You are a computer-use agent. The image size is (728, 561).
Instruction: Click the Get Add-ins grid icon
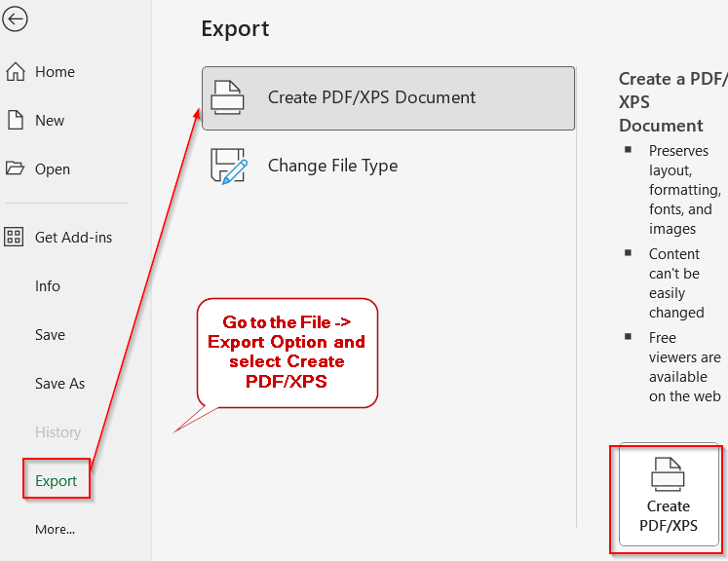click(14, 237)
